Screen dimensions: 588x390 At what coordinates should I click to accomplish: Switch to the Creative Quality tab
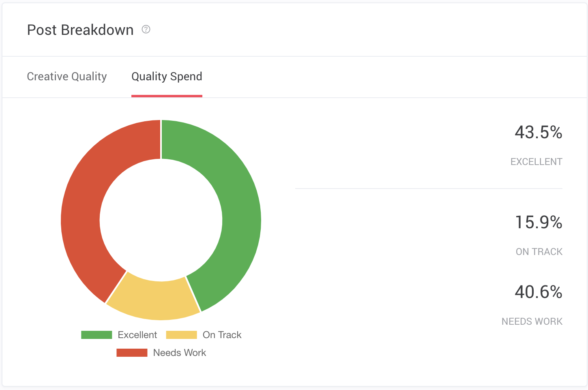point(67,77)
